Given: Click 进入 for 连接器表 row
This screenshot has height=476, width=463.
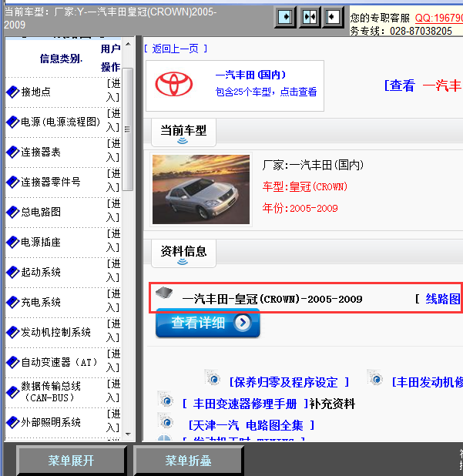Looking at the screenshot, I should pyautogui.click(x=113, y=150).
